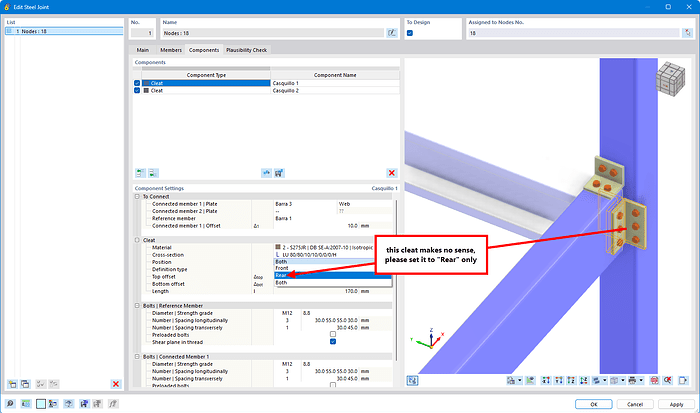Click the node picker icon beside Assigned to Nodes
This screenshot has height=413, width=700.
tap(688, 33)
